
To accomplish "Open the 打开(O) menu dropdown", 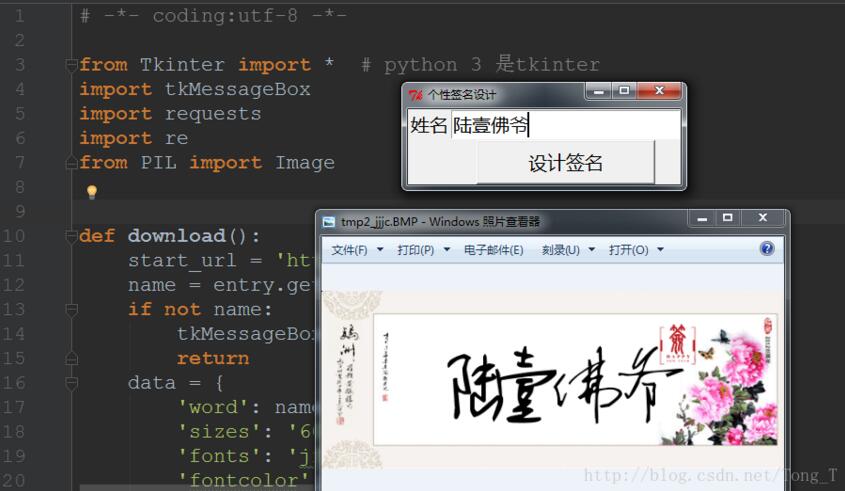I will point(636,250).
